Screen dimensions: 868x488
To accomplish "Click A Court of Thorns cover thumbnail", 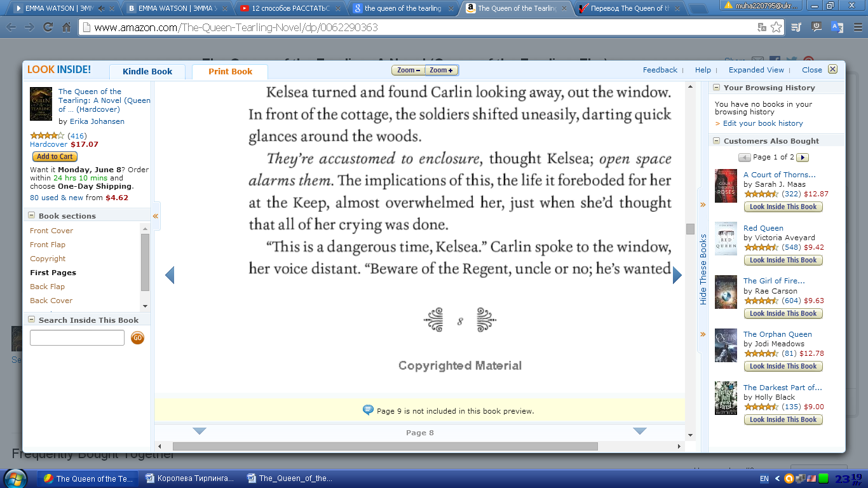I will tap(726, 186).
